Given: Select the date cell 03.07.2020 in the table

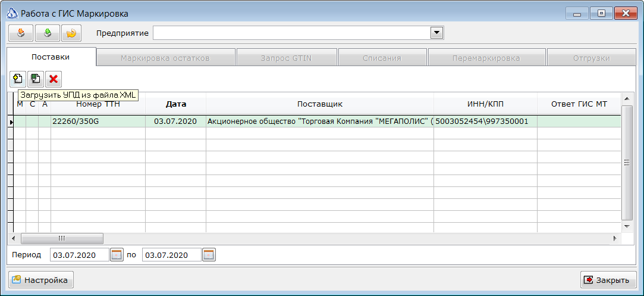Looking at the screenshot, I should click(x=176, y=121).
